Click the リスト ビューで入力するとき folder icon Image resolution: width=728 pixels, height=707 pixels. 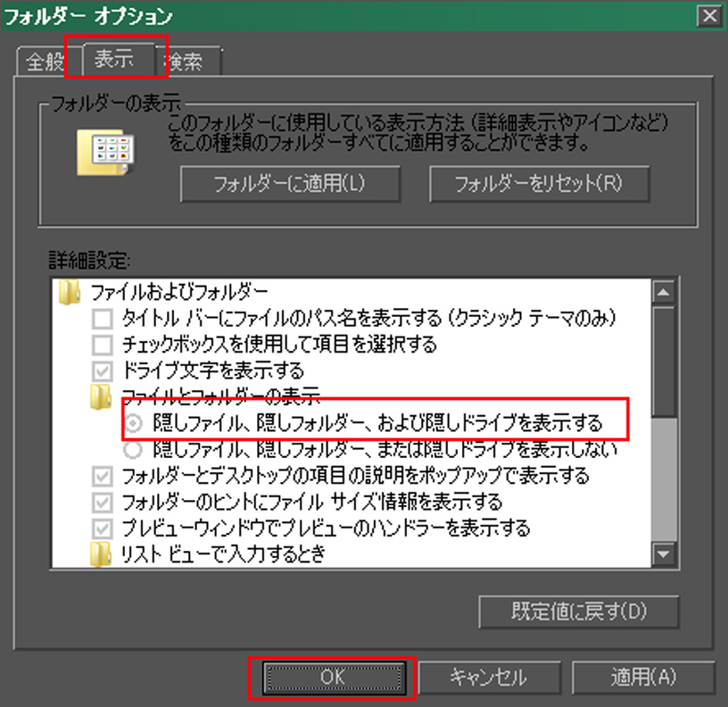pos(101,554)
